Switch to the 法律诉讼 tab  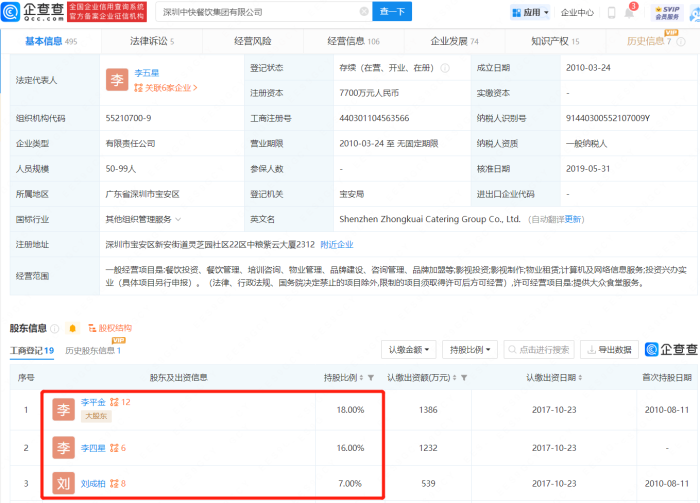pyautogui.click(x=152, y=42)
